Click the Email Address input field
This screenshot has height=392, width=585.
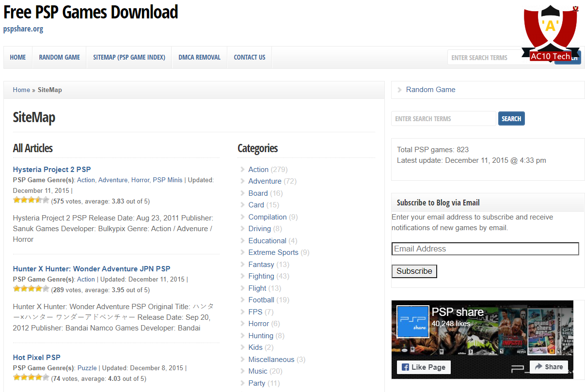coord(485,249)
